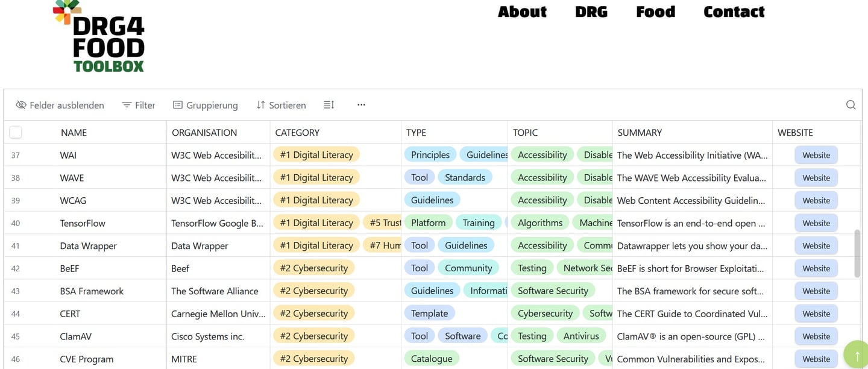
Task: Click the Antivirus tag in ClamAV row
Action: [x=582, y=336]
